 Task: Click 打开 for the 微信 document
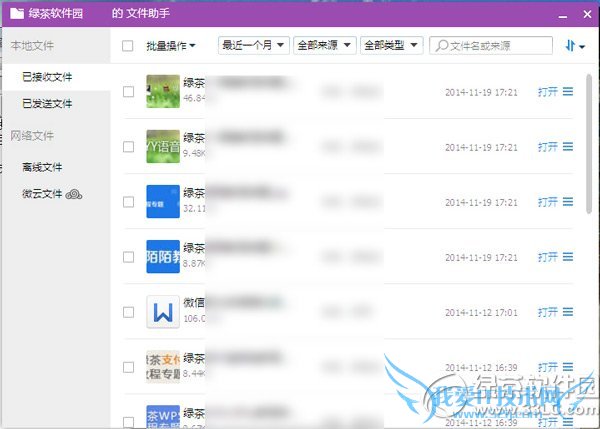548,312
